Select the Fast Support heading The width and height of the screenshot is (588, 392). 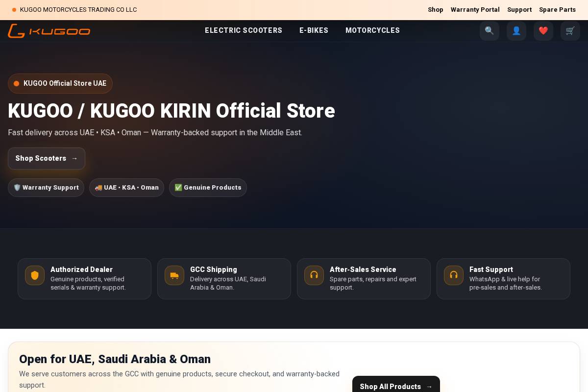coord(491,269)
